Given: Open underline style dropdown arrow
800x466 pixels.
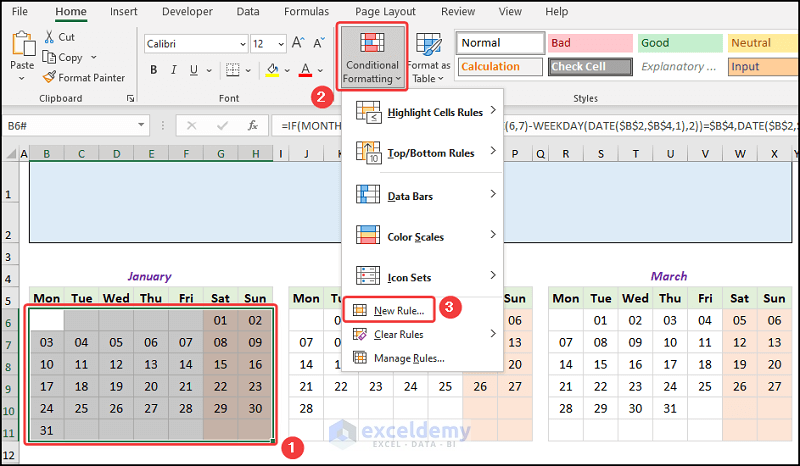Looking at the screenshot, I should click(209, 70).
